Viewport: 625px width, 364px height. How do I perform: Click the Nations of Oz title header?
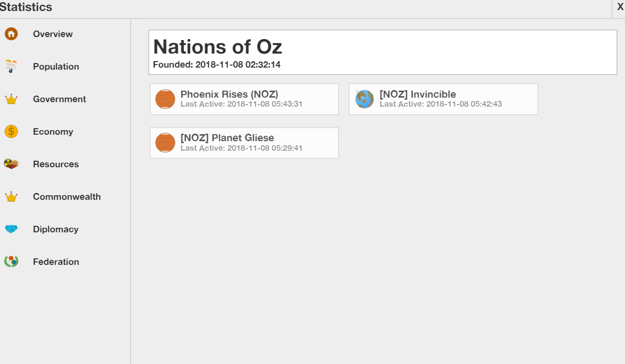click(x=217, y=47)
